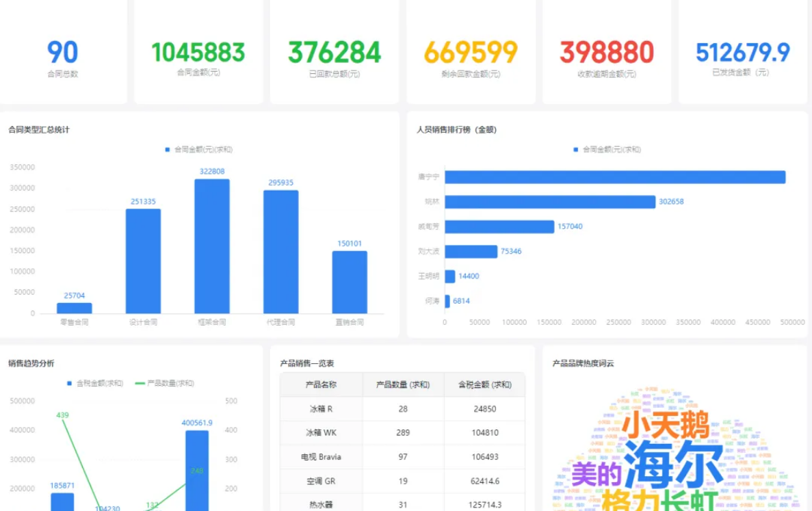Open the 1045883 合同金额(元) summary card
The height and width of the screenshot is (511, 812).
click(x=198, y=52)
